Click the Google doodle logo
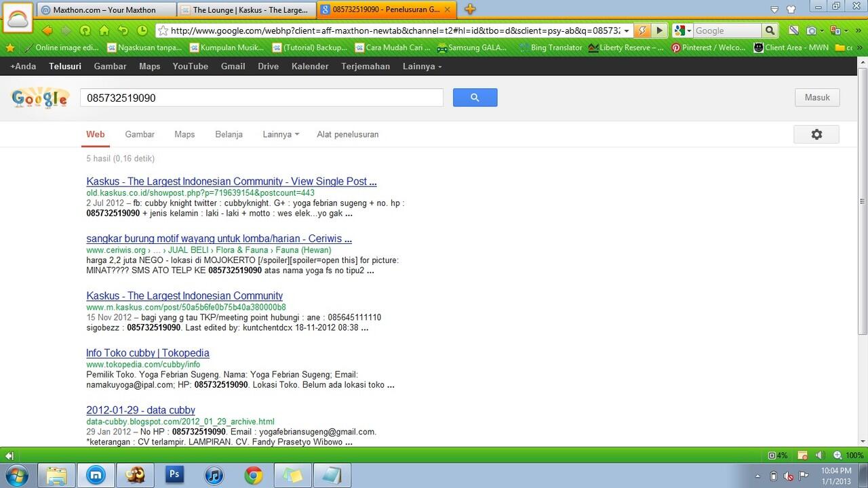Screen dimensions: 868x488 40,98
